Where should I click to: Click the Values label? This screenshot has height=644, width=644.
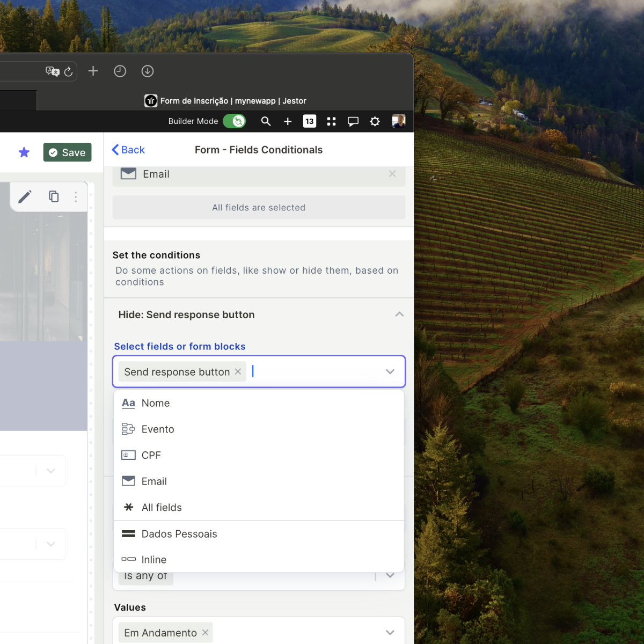tap(130, 607)
